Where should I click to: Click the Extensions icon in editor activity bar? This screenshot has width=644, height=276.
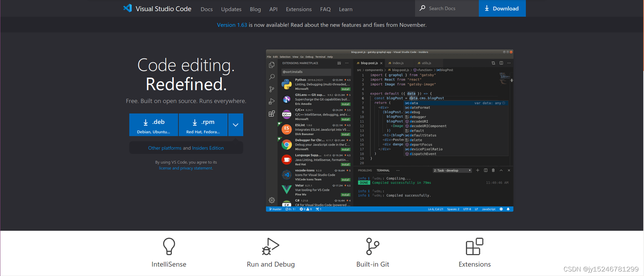272,114
